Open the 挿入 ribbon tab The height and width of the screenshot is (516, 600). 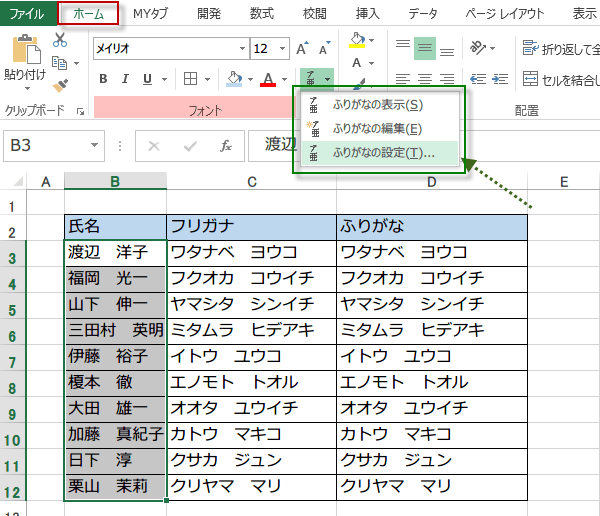[367, 14]
